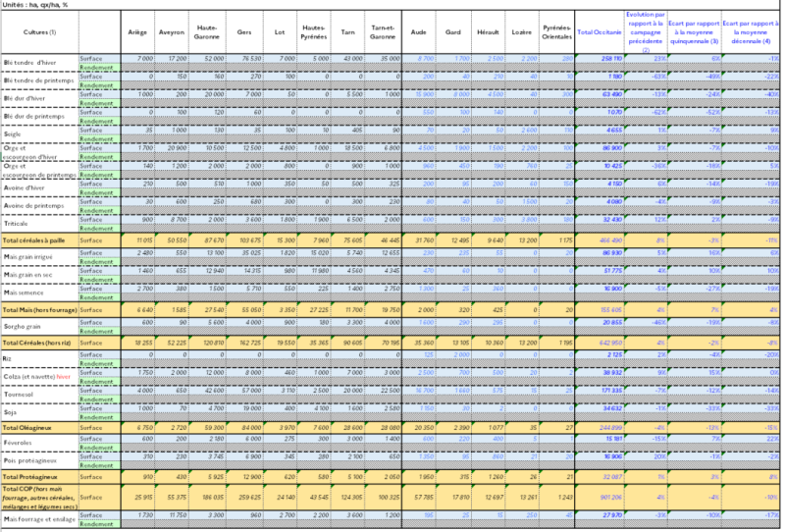Click the Gers total '103 675' for céréales à paille

click(x=250, y=240)
